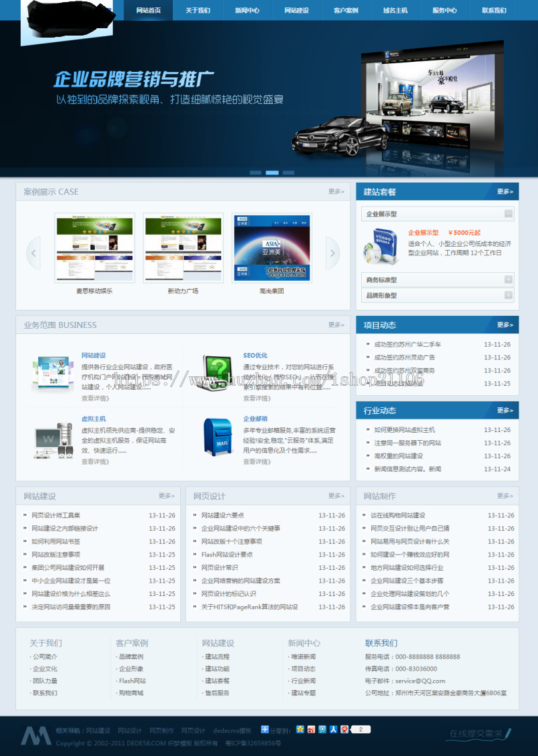Open the 麦思移动娱乐 case thumbnail
This screenshot has height=756, width=538.
(x=95, y=248)
